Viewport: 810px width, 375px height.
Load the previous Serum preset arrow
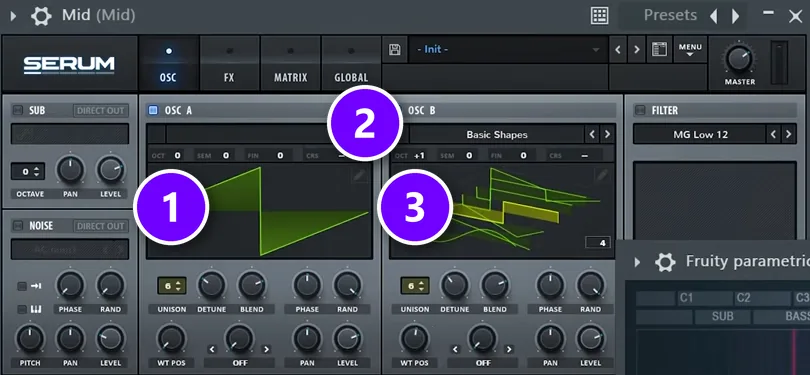[617, 50]
